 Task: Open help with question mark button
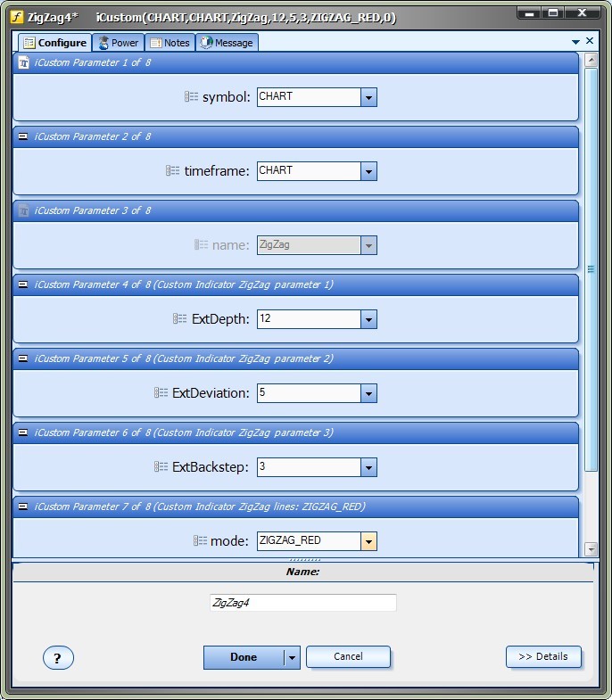(x=58, y=657)
